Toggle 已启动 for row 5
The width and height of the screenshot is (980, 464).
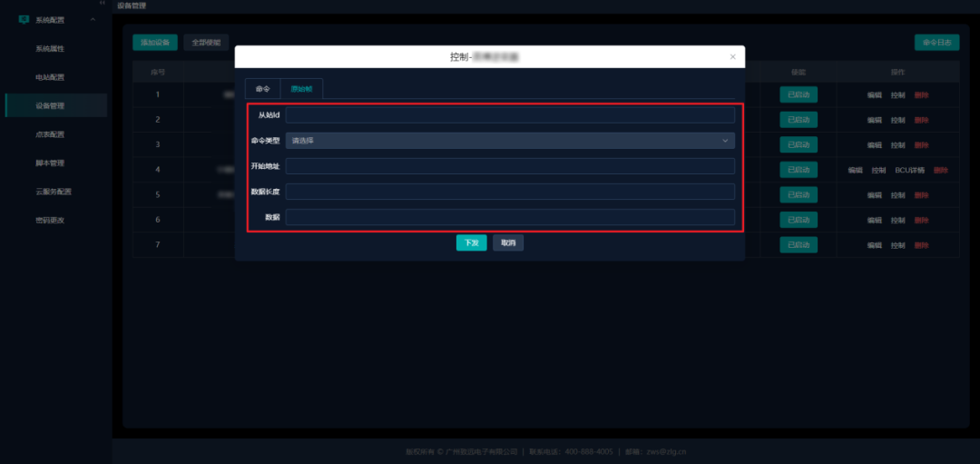(x=799, y=195)
